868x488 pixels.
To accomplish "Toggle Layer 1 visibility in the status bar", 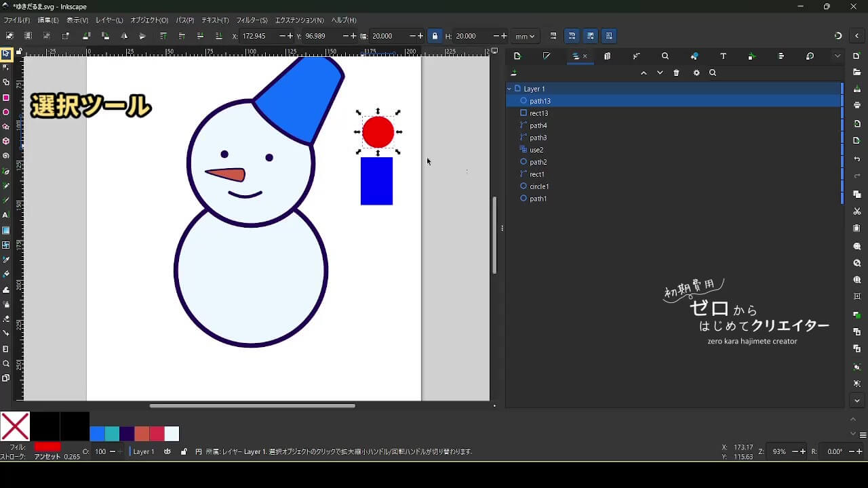I will click(167, 451).
